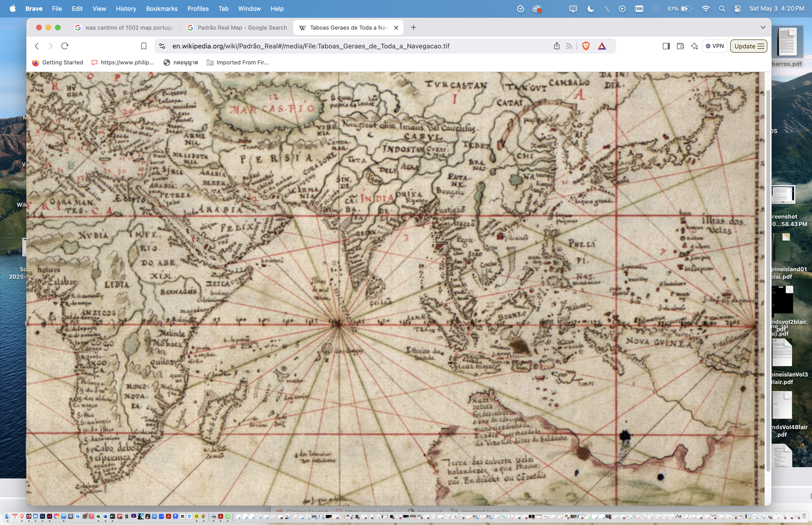Open Spotlight search icon
This screenshot has width=812, height=525.
click(722, 8)
